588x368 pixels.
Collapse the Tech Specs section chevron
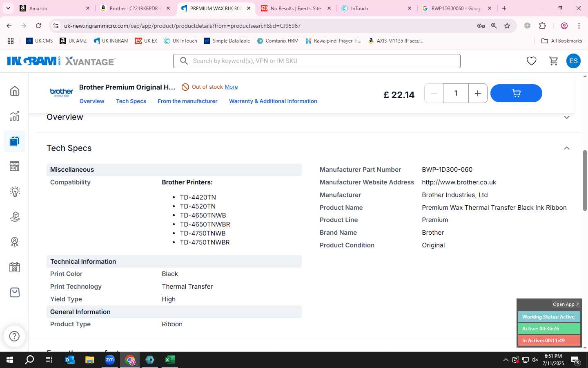pos(566,148)
